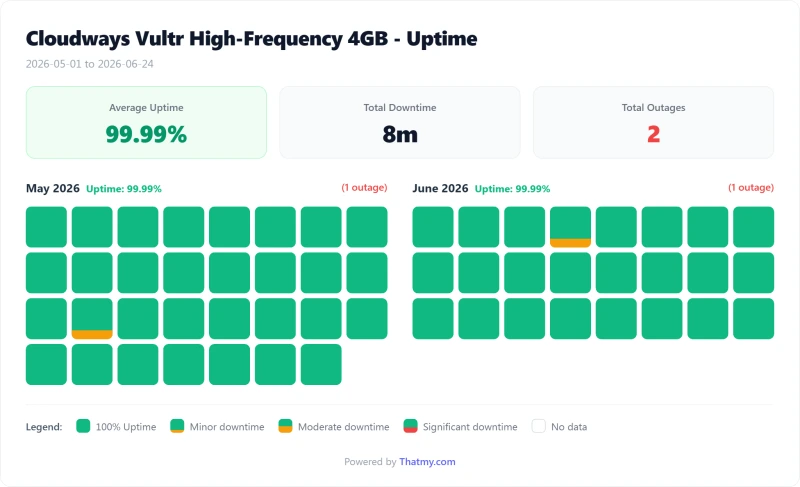Screen dimensions: 800x487
Task: Open the Thatmy.com link
Action: (427, 462)
